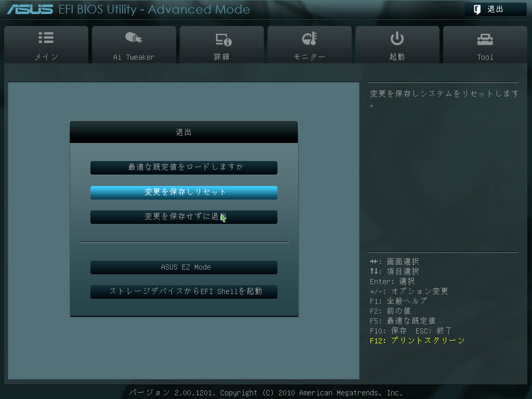Click the モニター gauge thermometer icon
The height and width of the screenshot is (399, 532).
310,38
